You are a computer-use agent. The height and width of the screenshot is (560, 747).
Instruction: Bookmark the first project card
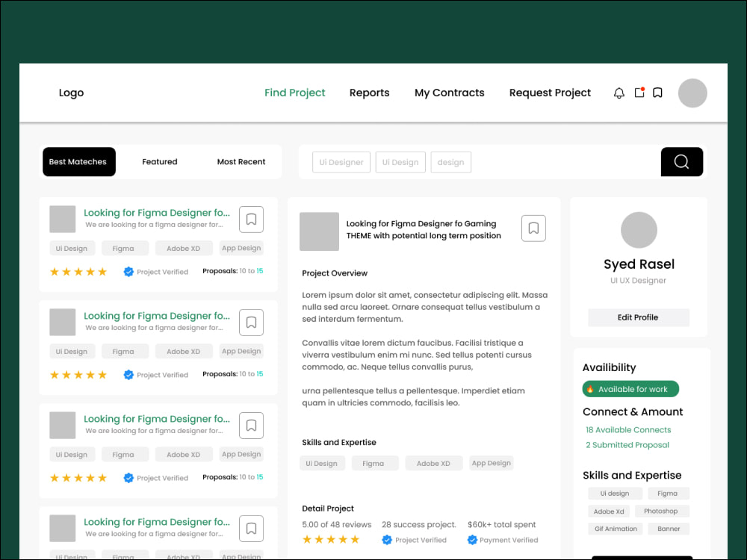tap(251, 220)
